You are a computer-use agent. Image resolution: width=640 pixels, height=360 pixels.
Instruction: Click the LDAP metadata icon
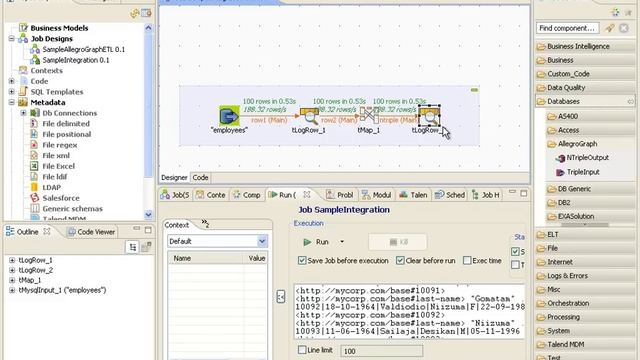(35, 187)
